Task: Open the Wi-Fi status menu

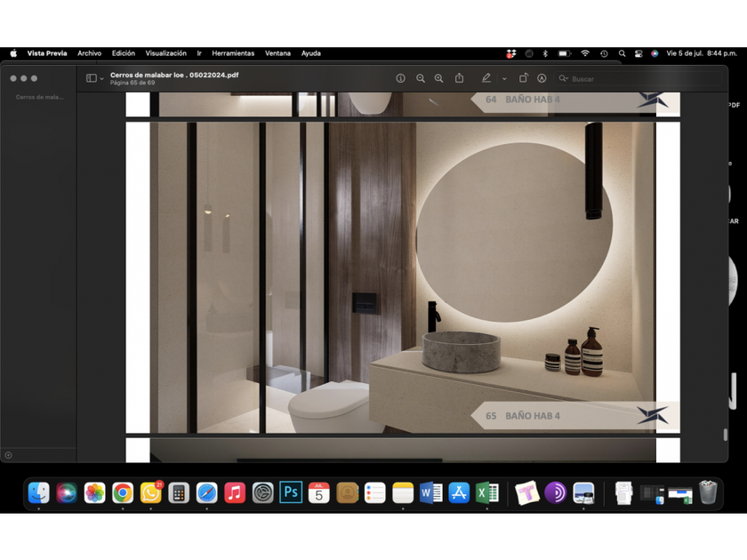Action: coord(584,53)
